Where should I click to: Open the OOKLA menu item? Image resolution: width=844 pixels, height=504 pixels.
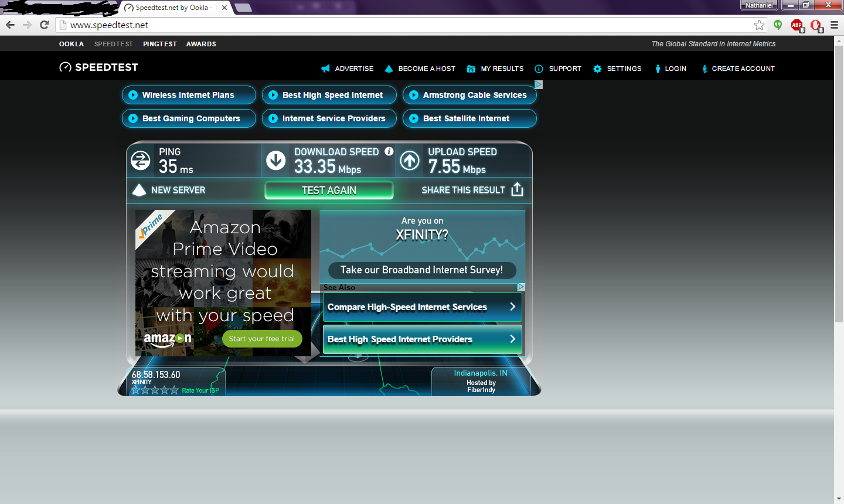(x=72, y=44)
